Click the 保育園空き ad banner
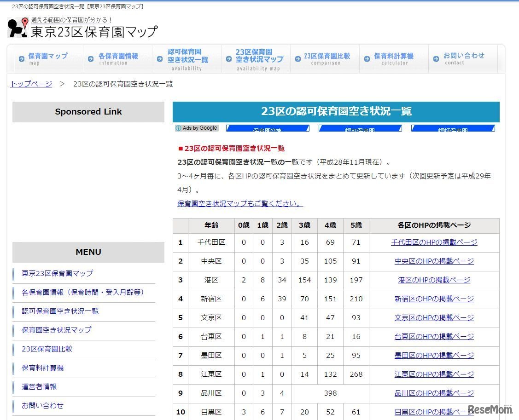This screenshot has height=420, width=519. [x=268, y=129]
